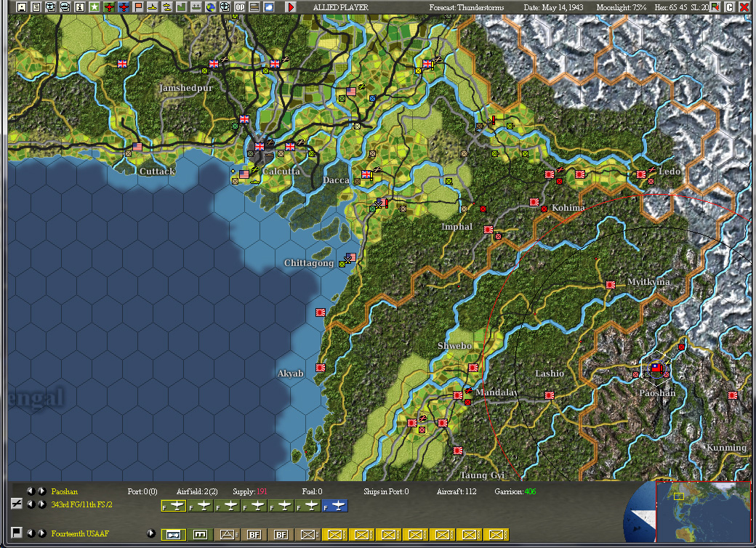756x548 pixels.
Task: Click the brown striped toolbar icon
Action: coord(254,7)
